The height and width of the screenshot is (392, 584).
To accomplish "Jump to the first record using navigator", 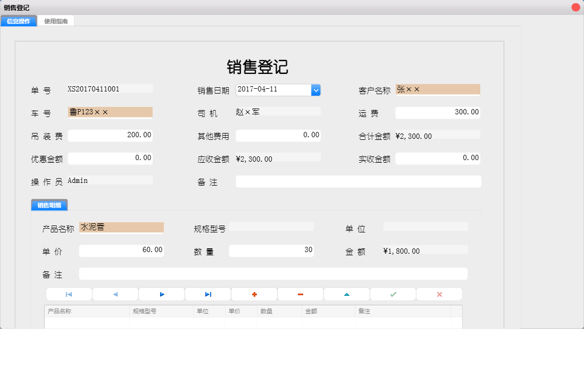I will [69, 294].
